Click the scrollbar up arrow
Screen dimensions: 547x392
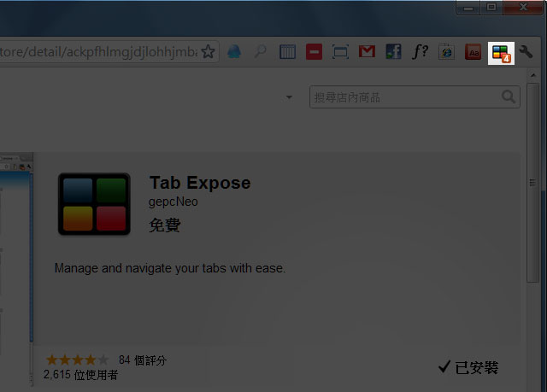(x=533, y=75)
